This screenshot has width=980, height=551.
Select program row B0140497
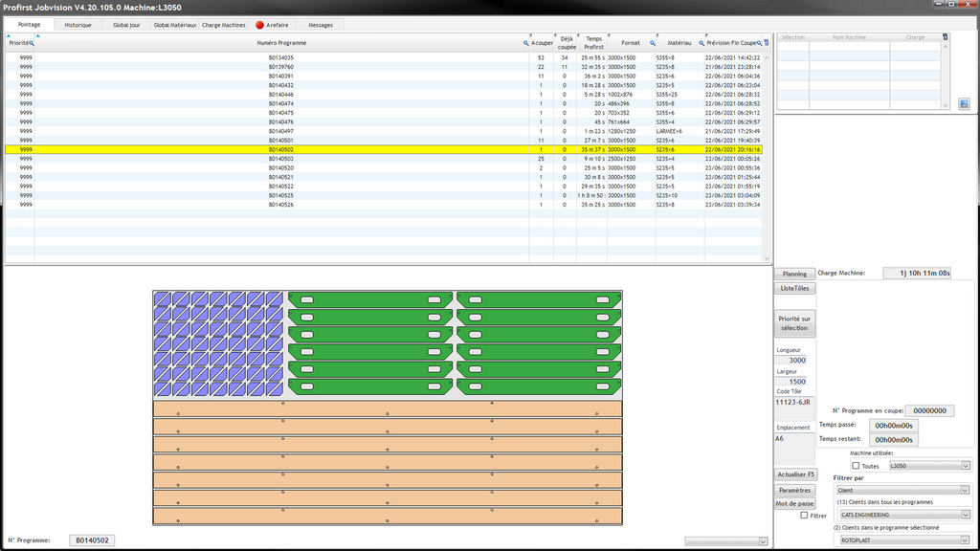pyautogui.click(x=384, y=131)
